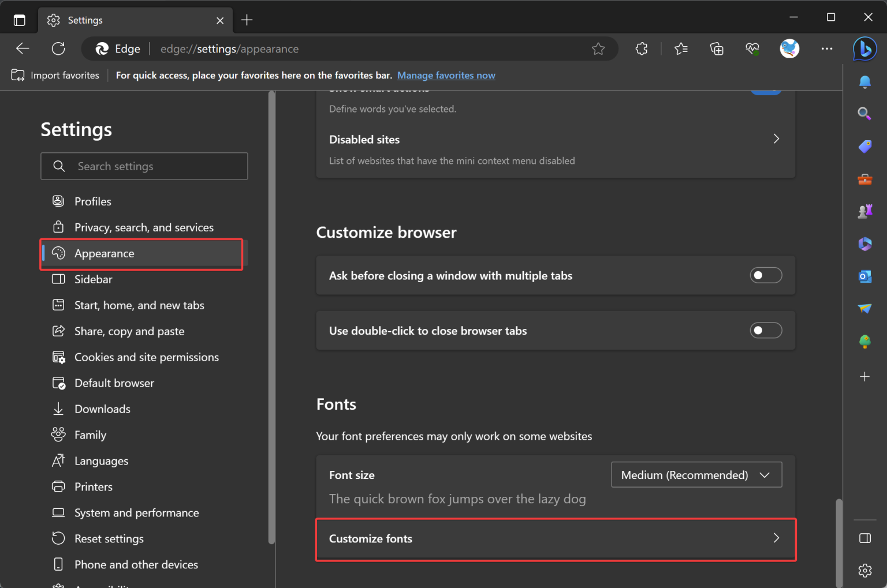Open Collections from the toolbar
The height and width of the screenshot is (588, 887).
tap(717, 48)
